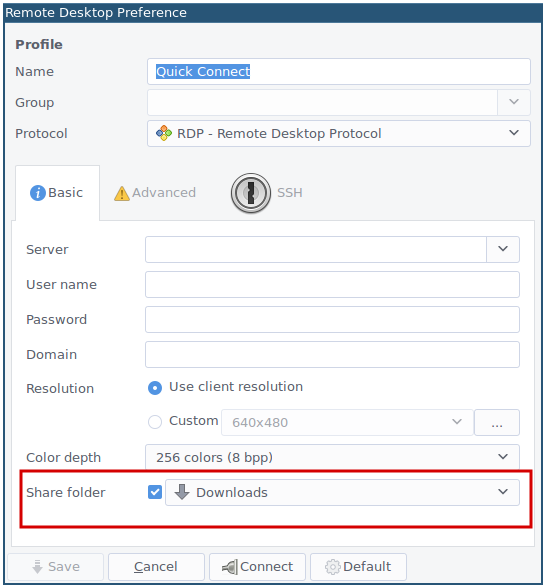546x588 pixels.
Task: Click the Cancel button
Action: coord(156,567)
